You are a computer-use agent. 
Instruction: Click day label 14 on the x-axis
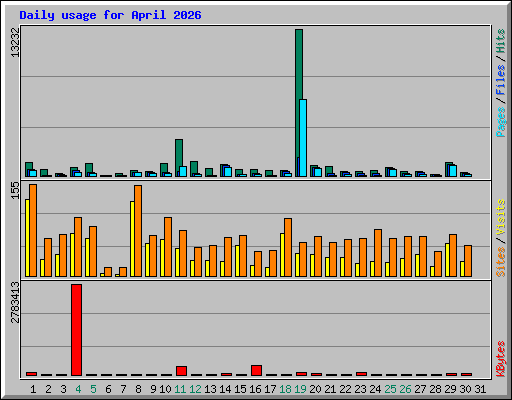pyautogui.click(x=225, y=389)
